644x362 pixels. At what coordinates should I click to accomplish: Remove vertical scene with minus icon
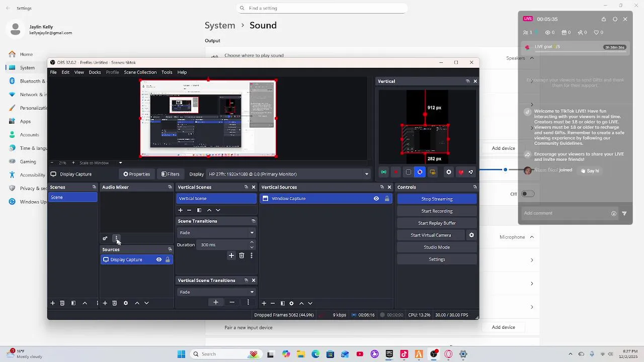pos(189,210)
